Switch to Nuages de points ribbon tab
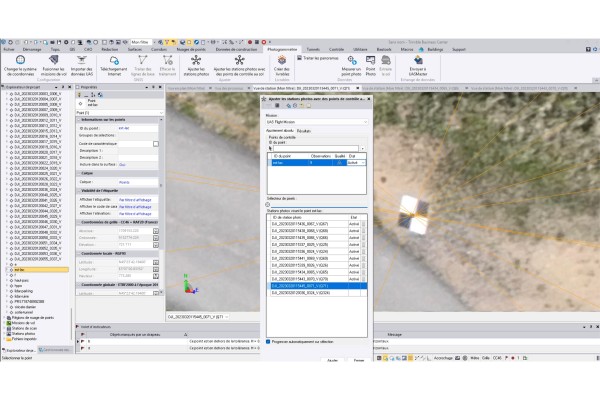Image resolution: width=600 pixels, height=400 pixels. (191, 49)
